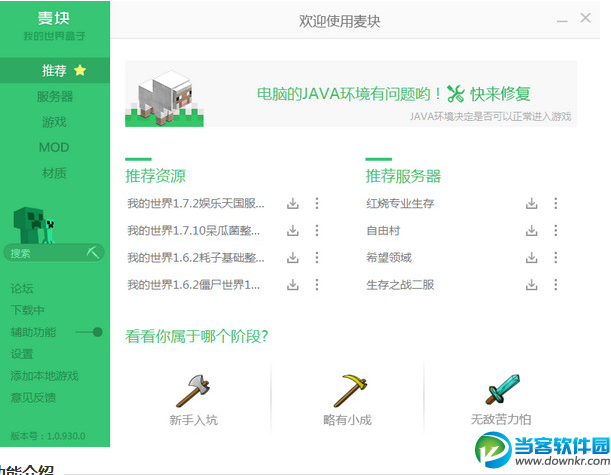Toggle the 辅助功能 switch
Screen dimensions: 611x475
point(89,332)
